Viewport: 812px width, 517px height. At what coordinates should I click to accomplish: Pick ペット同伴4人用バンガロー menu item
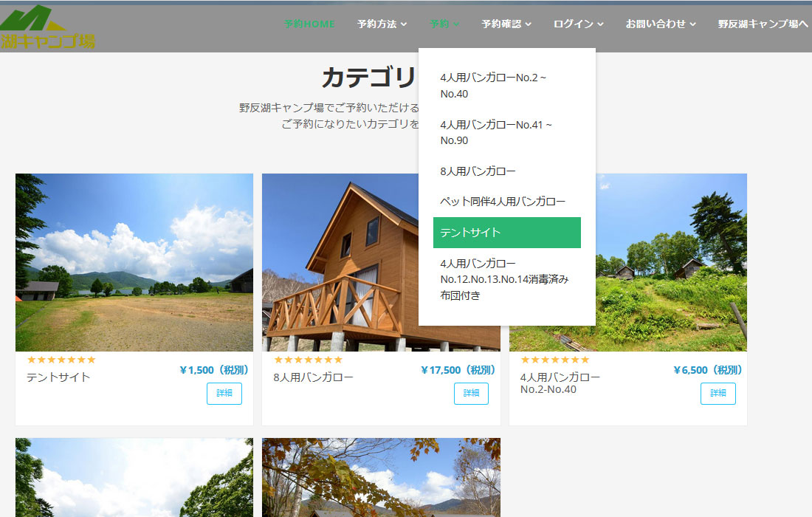coord(503,202)
